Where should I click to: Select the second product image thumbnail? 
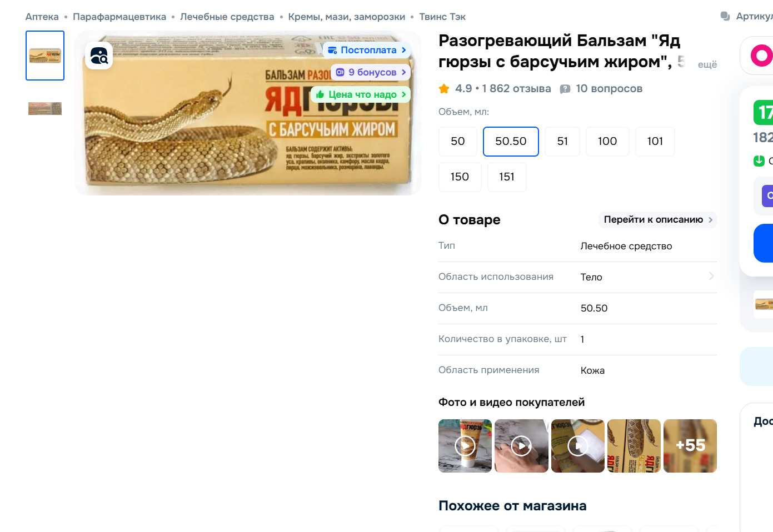coord(45,108)
